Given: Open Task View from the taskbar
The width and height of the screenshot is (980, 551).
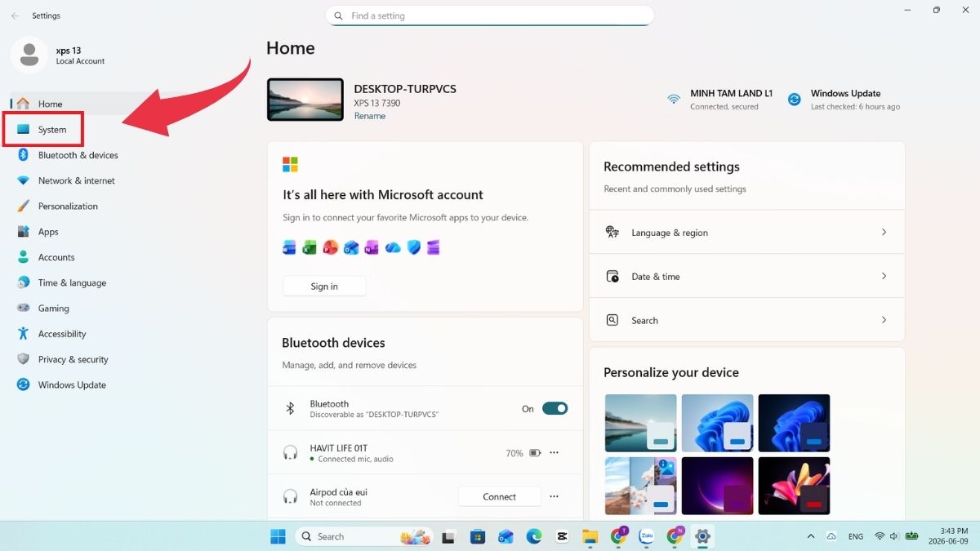Looking at the screenshot, I should tap(448, 536).
